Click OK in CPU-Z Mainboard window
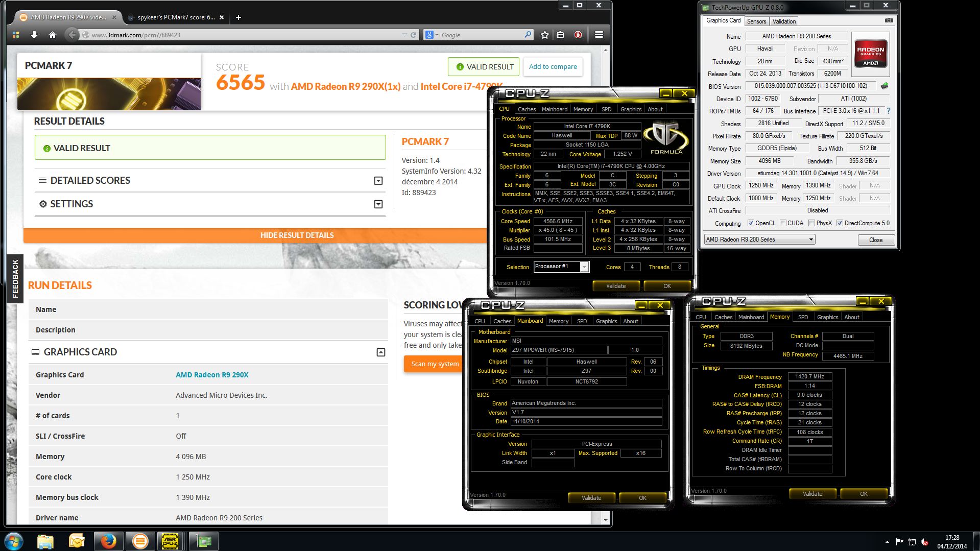Screen dimensions: 980x551 click(642, 498)
